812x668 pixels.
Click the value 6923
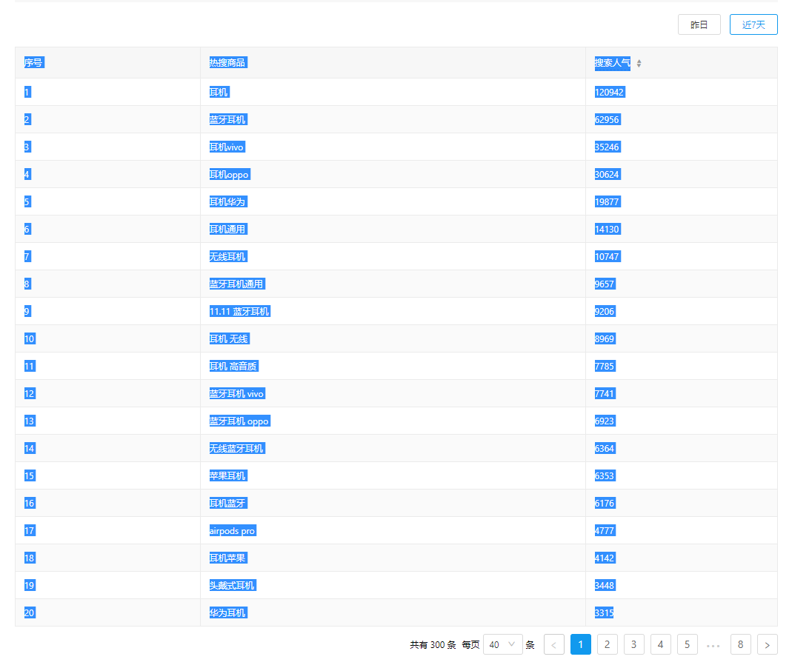coord(605,421)
